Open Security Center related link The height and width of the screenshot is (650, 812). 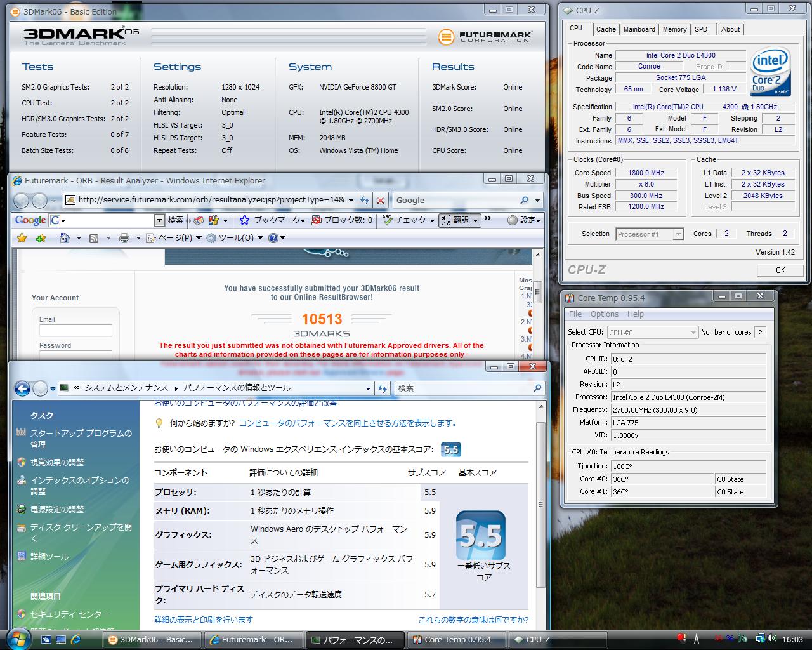pos(70,614)
